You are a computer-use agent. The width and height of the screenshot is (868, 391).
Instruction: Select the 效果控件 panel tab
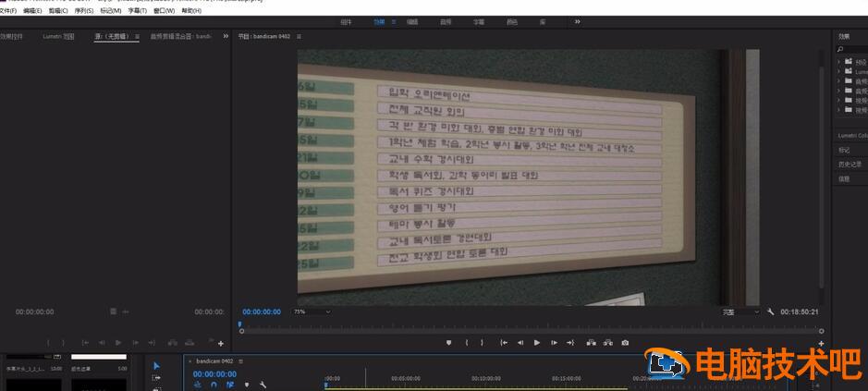(12, 36)
